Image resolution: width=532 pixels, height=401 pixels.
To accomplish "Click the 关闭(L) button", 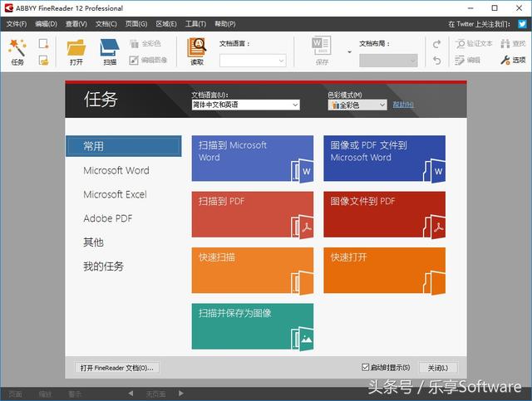I will (438, 368).
